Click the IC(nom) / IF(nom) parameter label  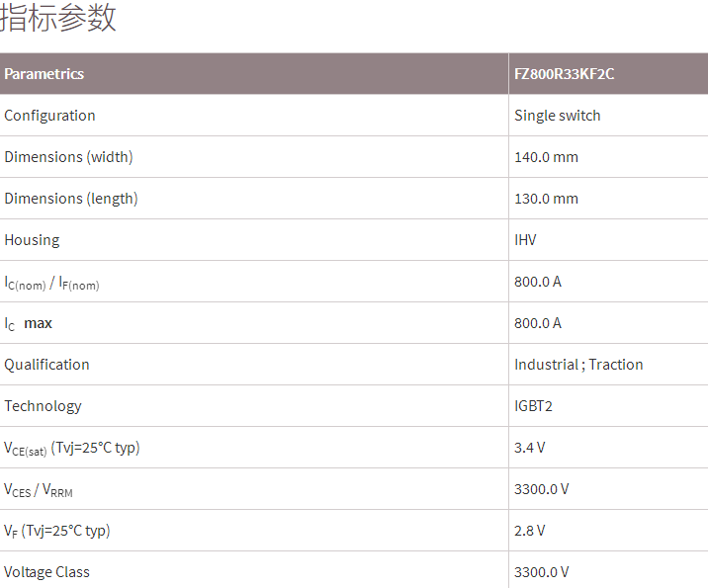click(51, 283)
